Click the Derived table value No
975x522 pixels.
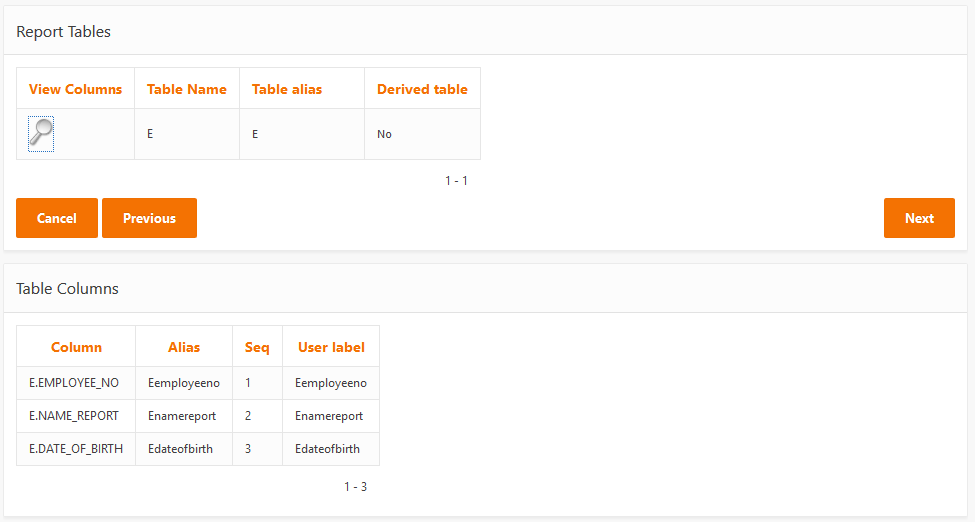[x=385, y=134]
